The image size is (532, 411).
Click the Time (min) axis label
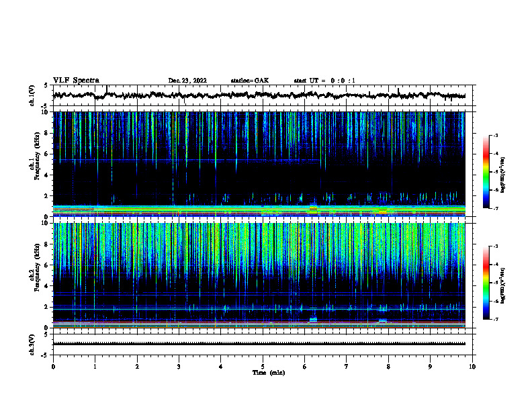[269, 373]
